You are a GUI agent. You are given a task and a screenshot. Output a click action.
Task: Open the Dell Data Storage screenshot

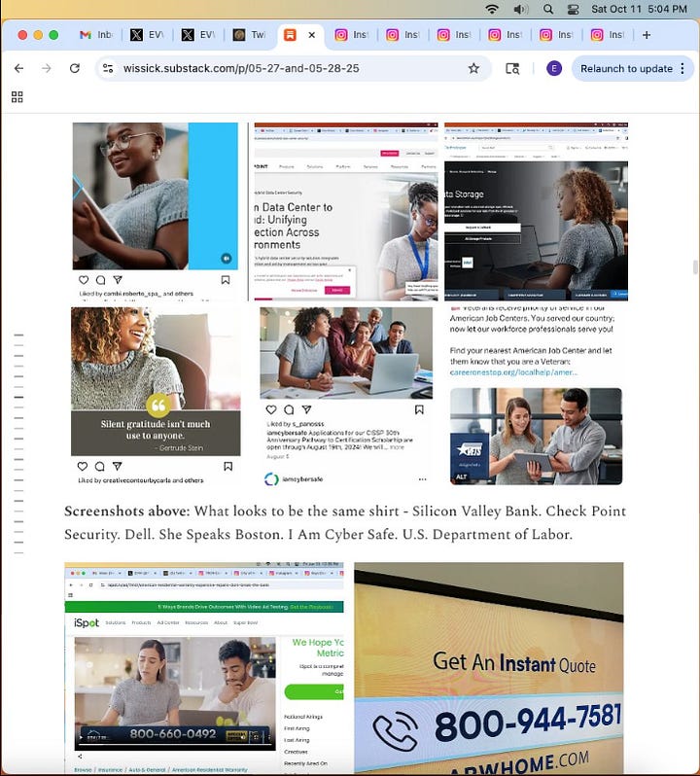click(536, 211)
